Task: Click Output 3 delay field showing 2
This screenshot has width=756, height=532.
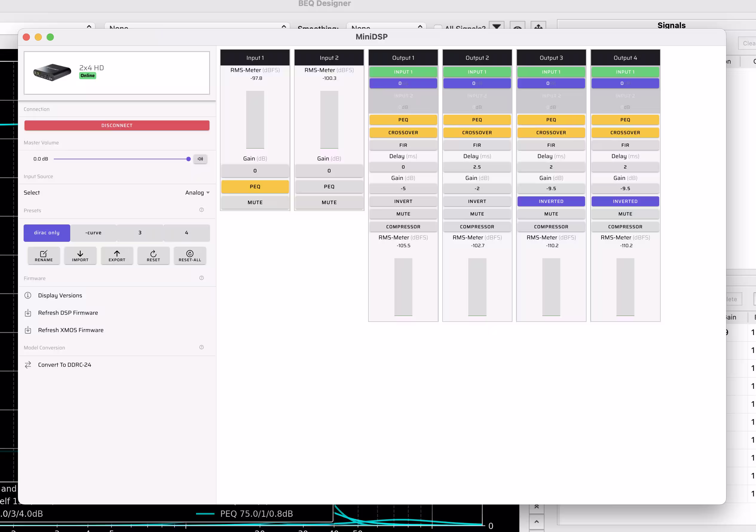Action: (x=551, y=167)
